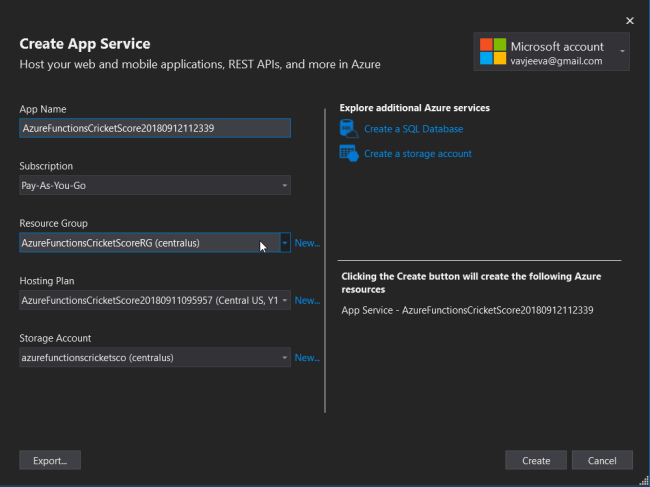Expand the Resource Group dropdown arrow
Screen dimensions: 650x487
(285, 242)
